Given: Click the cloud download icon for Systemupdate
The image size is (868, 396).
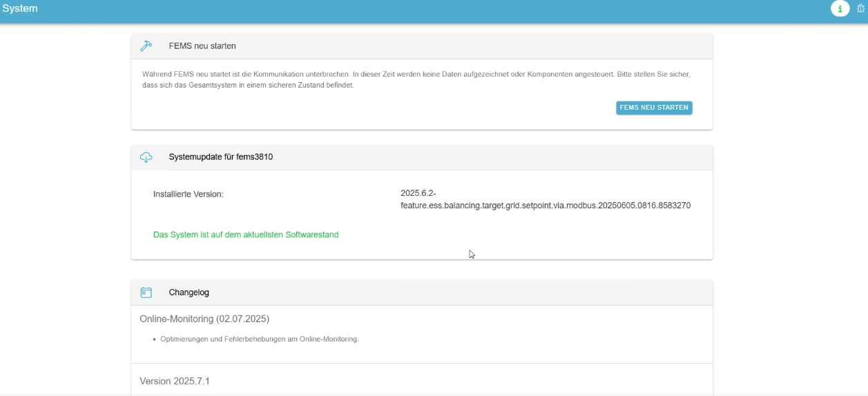Looking at the screenshot, I should coord(146,157).
